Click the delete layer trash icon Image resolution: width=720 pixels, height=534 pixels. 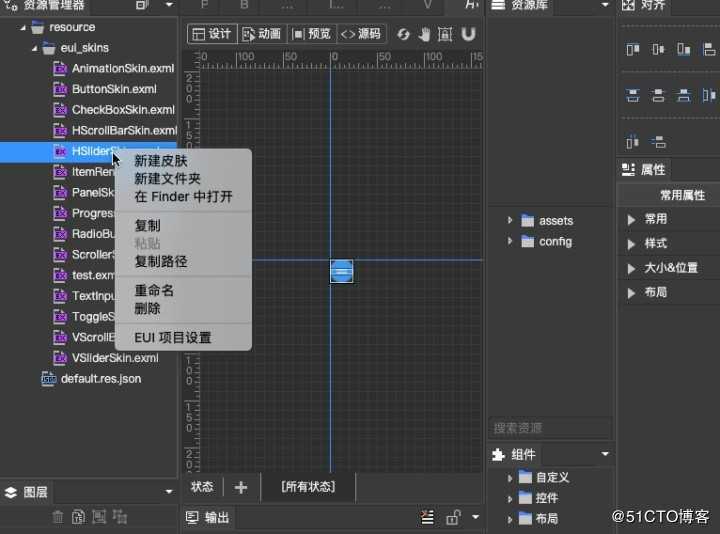(x=58, y=517)
